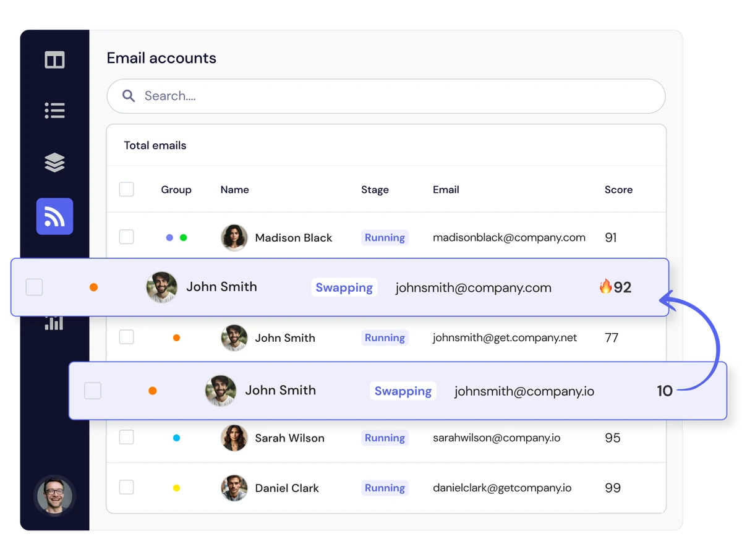Open the stacked layers icon in sidebar
The image size is (742, 560).
54,163
